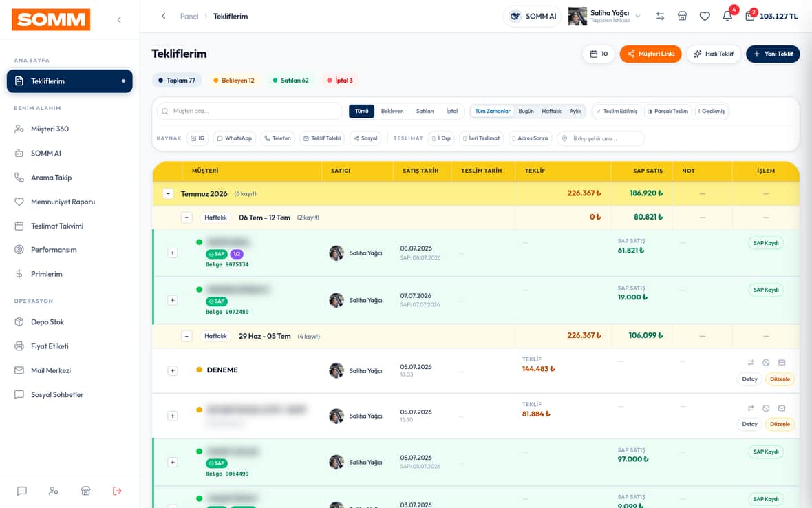Click the Müşteri ara search field
The width and height of the screenshot is (812, 508).
point(250,111)
